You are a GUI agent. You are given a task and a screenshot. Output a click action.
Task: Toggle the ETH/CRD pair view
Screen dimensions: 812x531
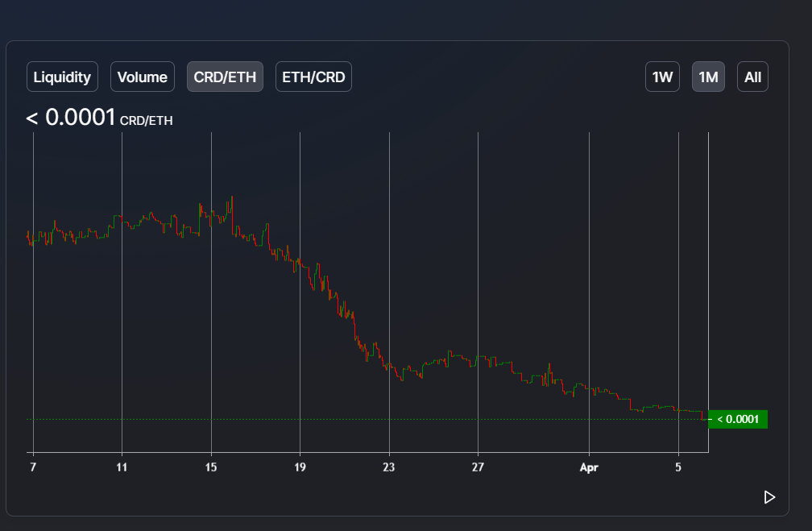point(313,77)
